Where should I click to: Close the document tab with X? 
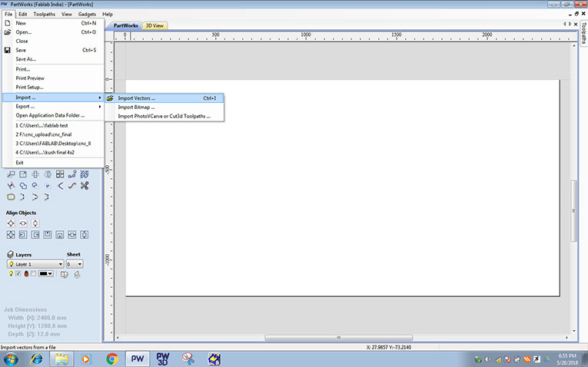[x=576, y=24]
